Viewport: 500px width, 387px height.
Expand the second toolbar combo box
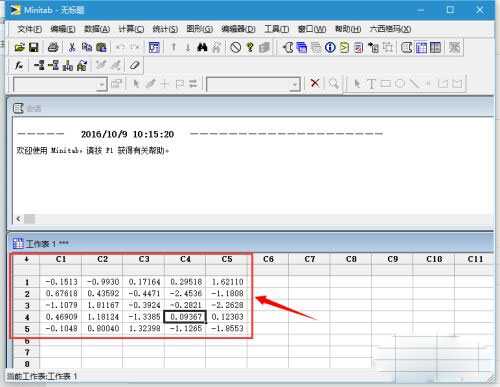point(294,85)
